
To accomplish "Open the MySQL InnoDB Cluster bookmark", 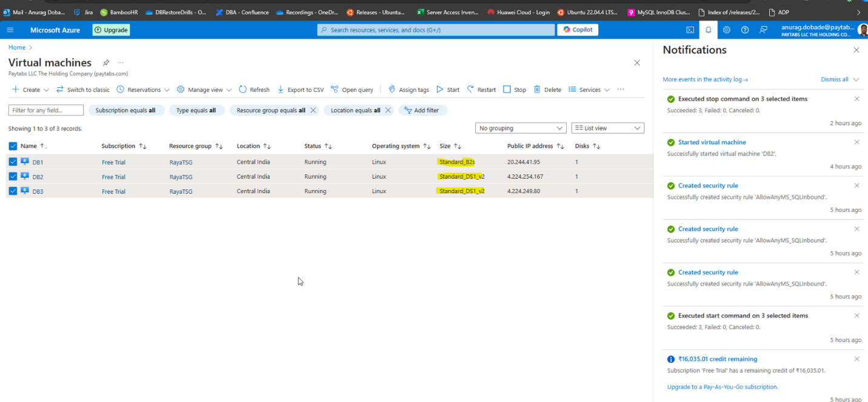I will tap(659, 12).
